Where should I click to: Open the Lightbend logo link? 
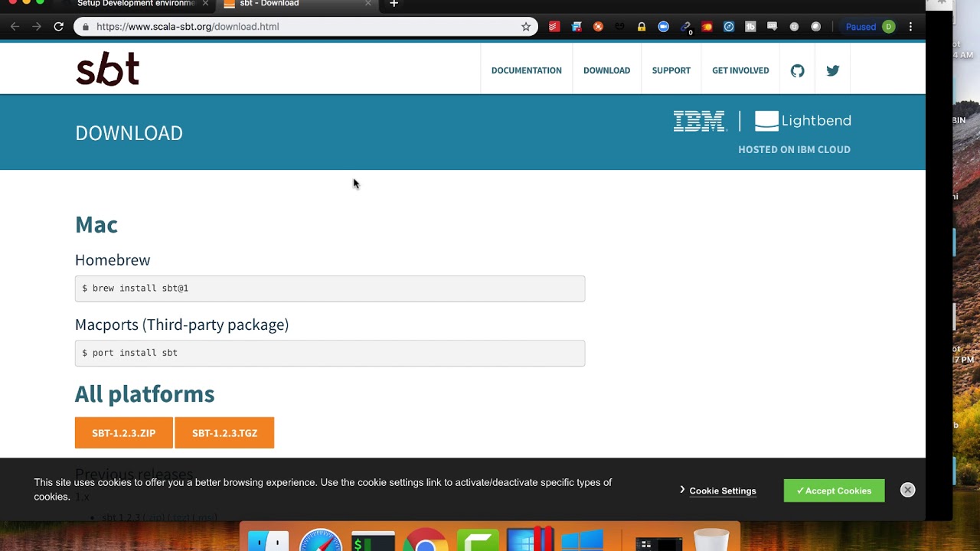click(x=803, y=121)
